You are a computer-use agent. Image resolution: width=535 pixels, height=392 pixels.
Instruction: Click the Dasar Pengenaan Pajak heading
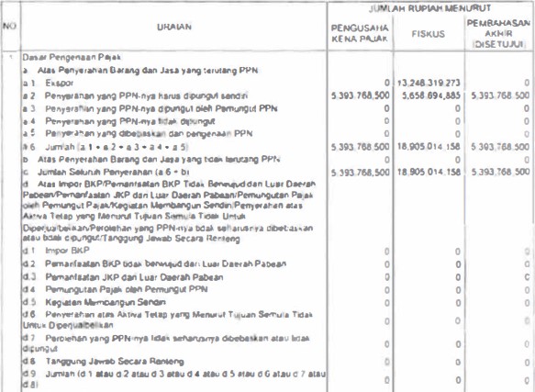(72, 57)
